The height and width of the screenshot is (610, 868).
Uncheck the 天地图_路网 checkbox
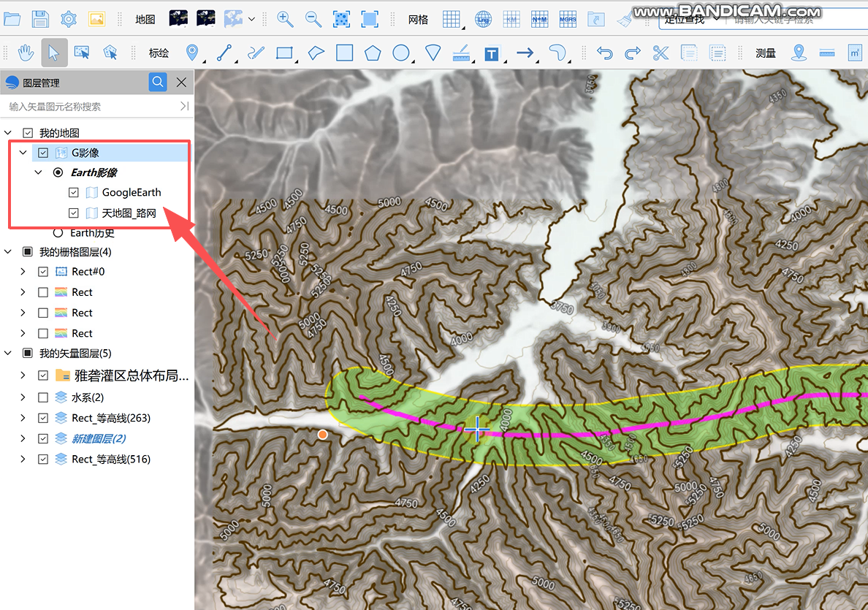pyautogui.click(x=74, y=213)
